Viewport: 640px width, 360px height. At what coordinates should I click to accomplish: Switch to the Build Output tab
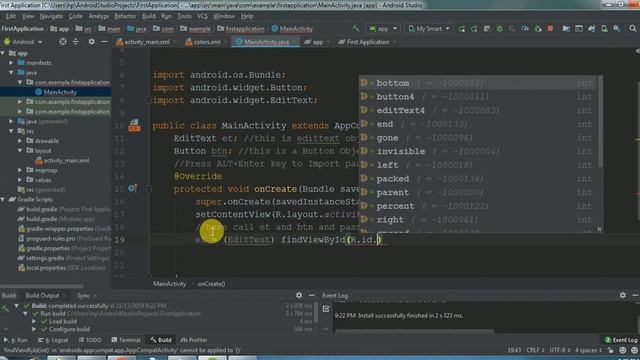coord(42,296)
